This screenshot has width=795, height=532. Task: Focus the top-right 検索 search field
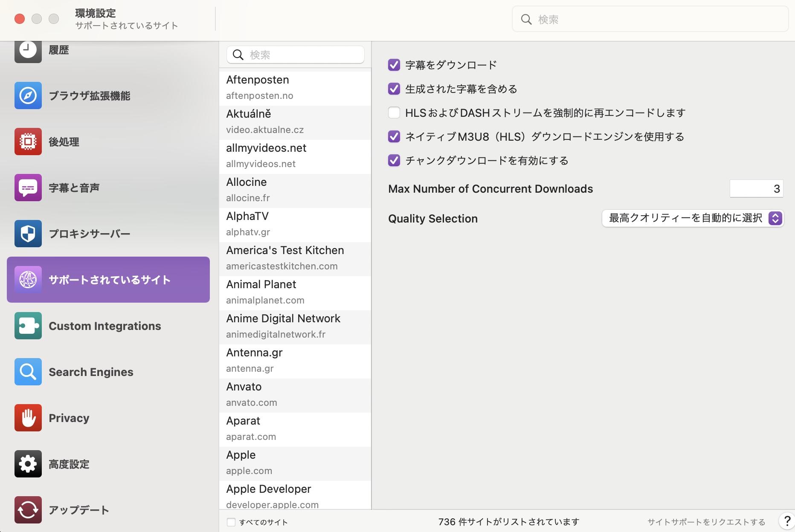tap(650, 19)
